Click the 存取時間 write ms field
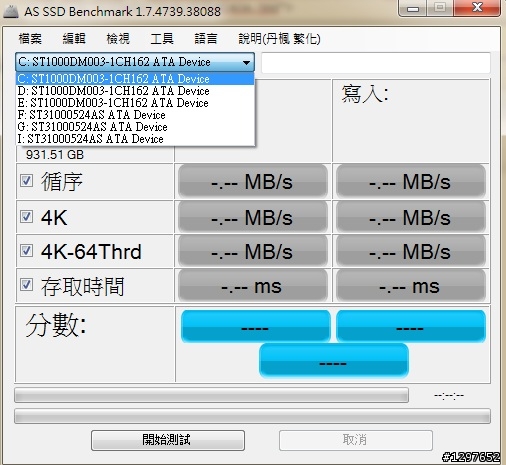This screenshot has height=465, width=506. [411, 286]
